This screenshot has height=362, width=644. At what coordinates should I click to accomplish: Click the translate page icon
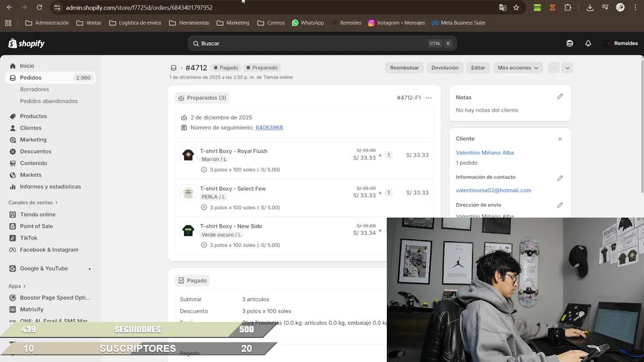503,8
